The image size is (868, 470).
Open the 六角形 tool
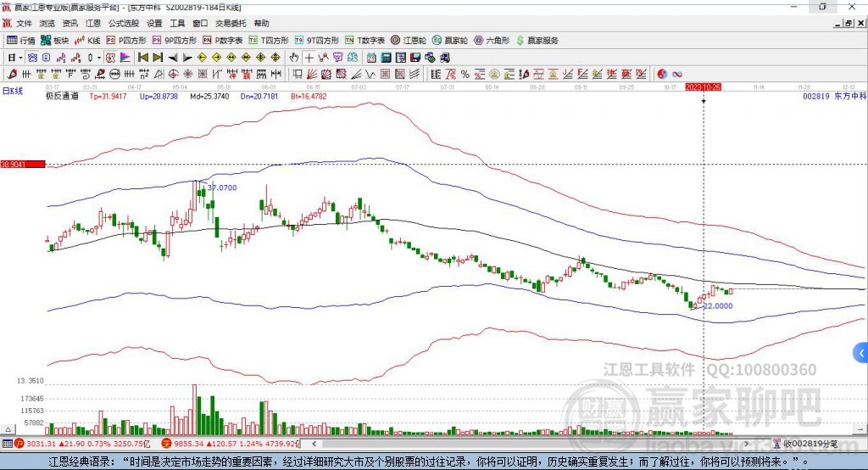(x=492, y=41)
